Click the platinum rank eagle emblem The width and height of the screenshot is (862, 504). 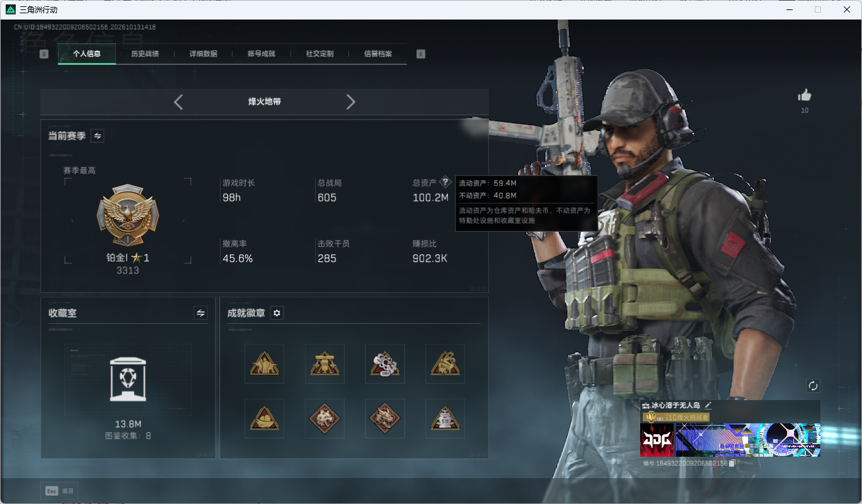[128, 215]
